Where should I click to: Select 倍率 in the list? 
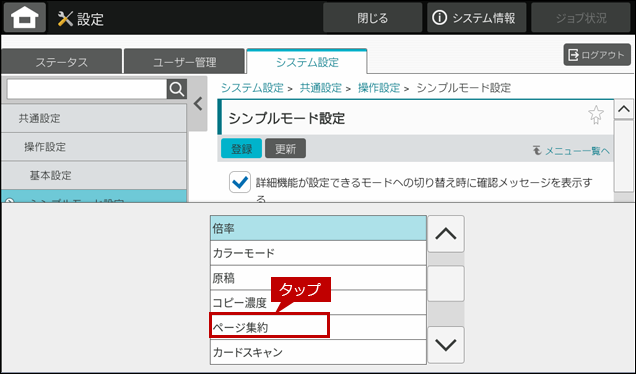pyautogui.click(x=318, y=228)
